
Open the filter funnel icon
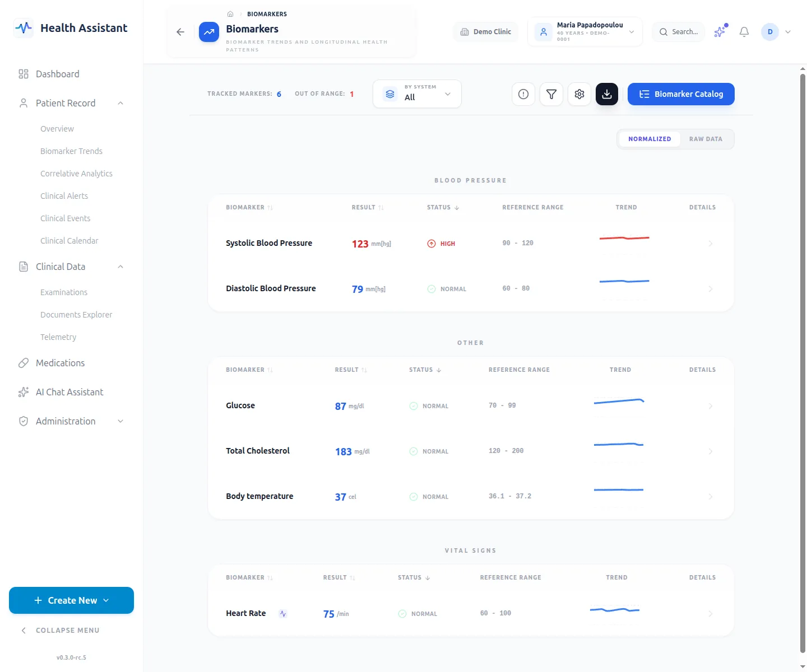pos(551,94)
